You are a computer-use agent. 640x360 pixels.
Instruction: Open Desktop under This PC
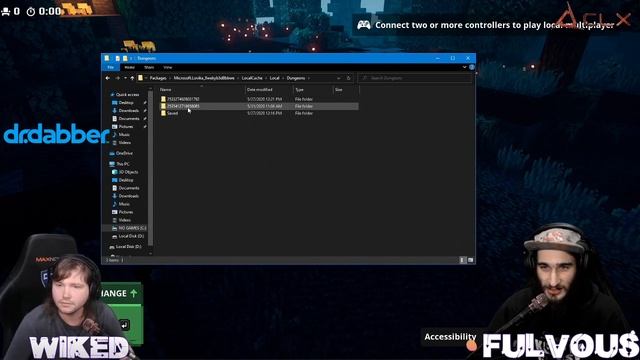click(126, 180)
